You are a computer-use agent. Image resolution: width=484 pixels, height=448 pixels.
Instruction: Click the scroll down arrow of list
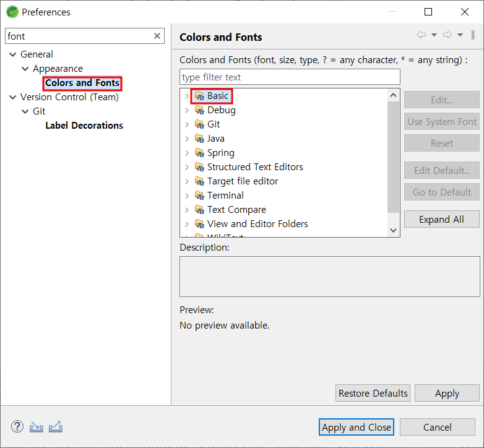pyautogui.click(x=393, y=230)
